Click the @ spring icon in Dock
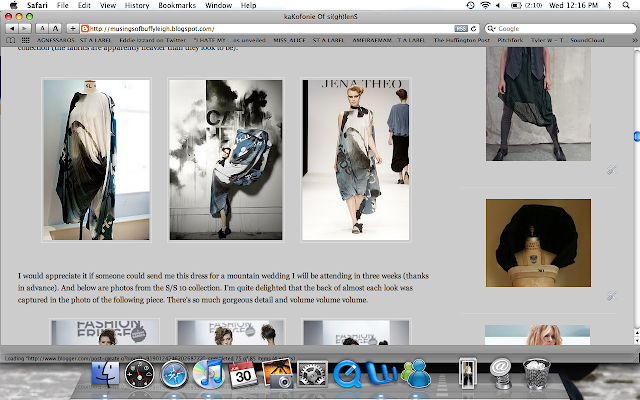This screenshot has height=400, width=640. coord(501,373)
